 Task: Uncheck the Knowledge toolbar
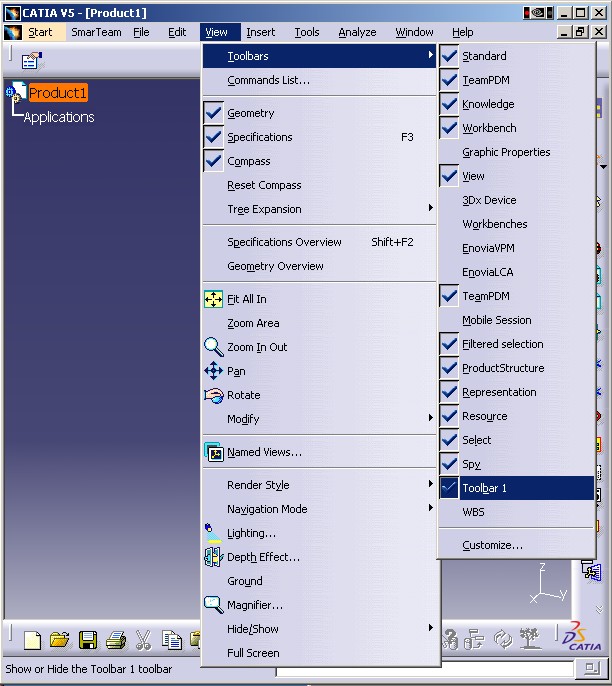click(x=516, y=104)
